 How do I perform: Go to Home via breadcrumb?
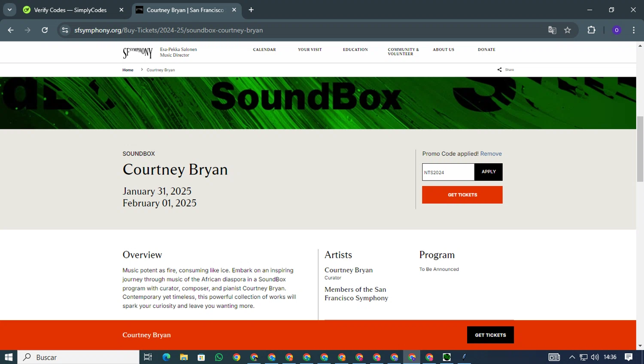[128, 70]
